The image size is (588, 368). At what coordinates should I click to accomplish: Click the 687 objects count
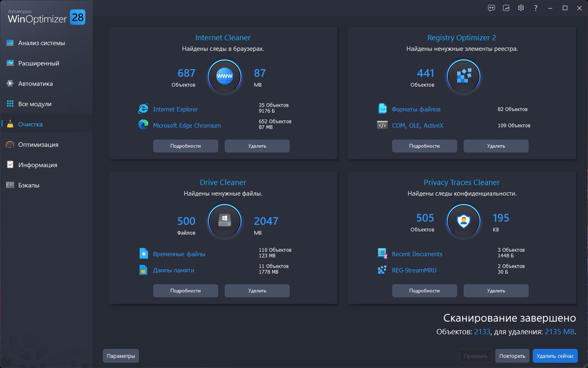pos(187,73)
